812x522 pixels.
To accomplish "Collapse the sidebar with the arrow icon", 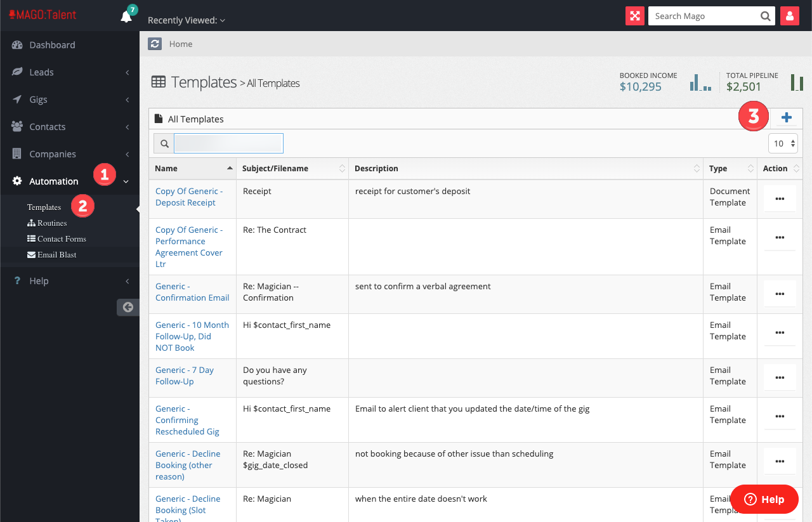I will pos(128,307).
